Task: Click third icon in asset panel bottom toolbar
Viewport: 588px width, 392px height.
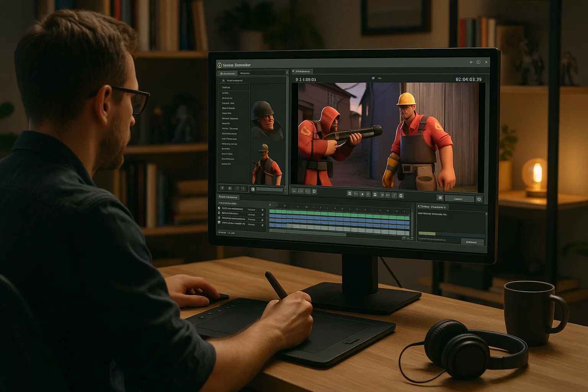Action: point(237,188)
